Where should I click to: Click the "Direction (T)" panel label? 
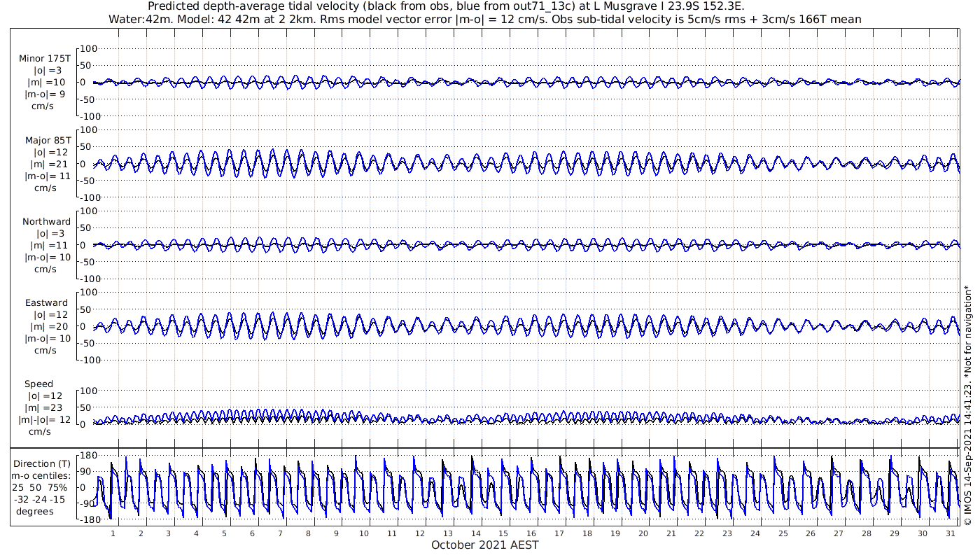tap(42, 464)
